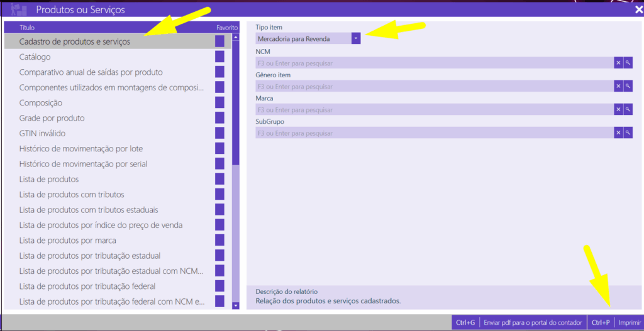Clear the Marca field with X icon
This screenshot has width=644, height=331.
(618, 110)
